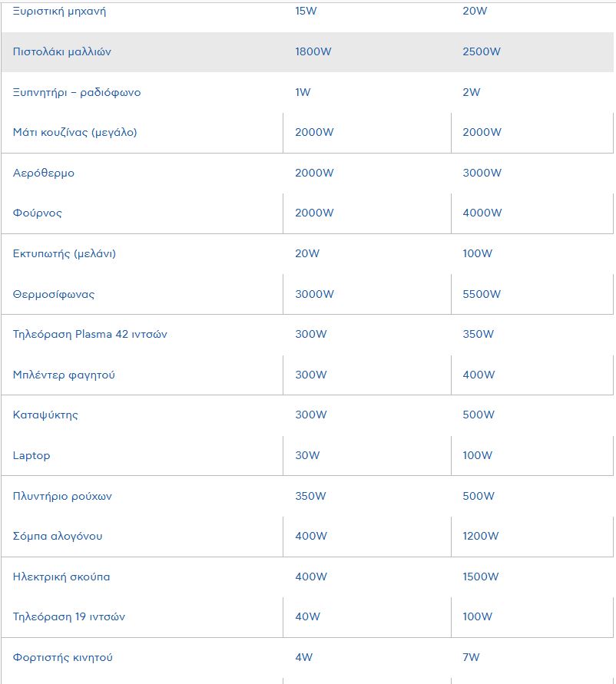Select the 5500W value for Θερμοσίφωνας

click(x=482, y=295)
